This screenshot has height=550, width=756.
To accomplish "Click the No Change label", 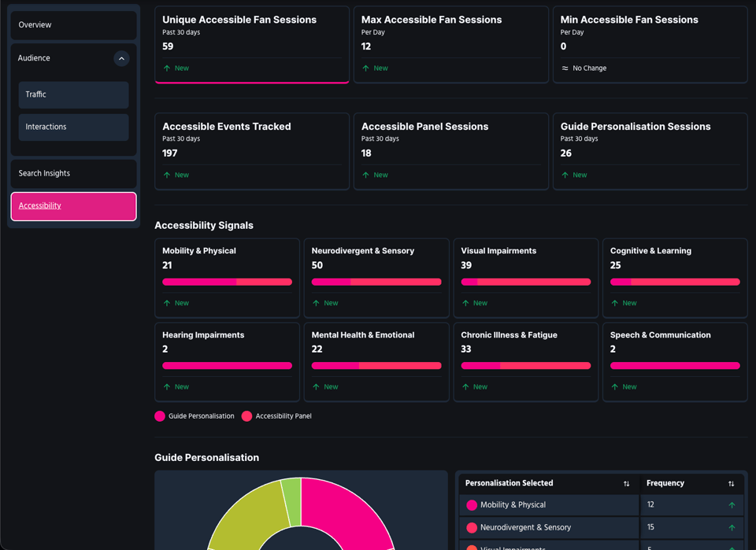I will (x=590, y=68).
